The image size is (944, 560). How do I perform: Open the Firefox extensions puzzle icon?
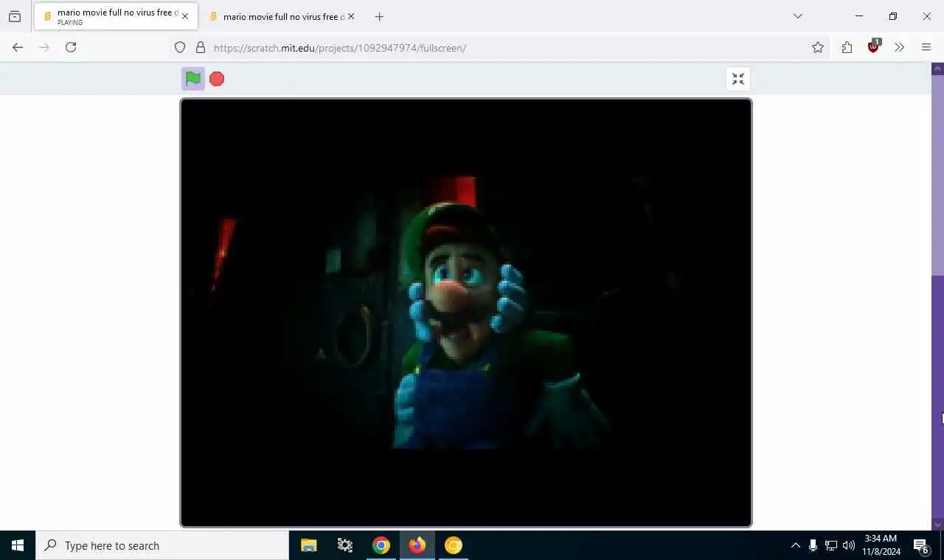847,48
